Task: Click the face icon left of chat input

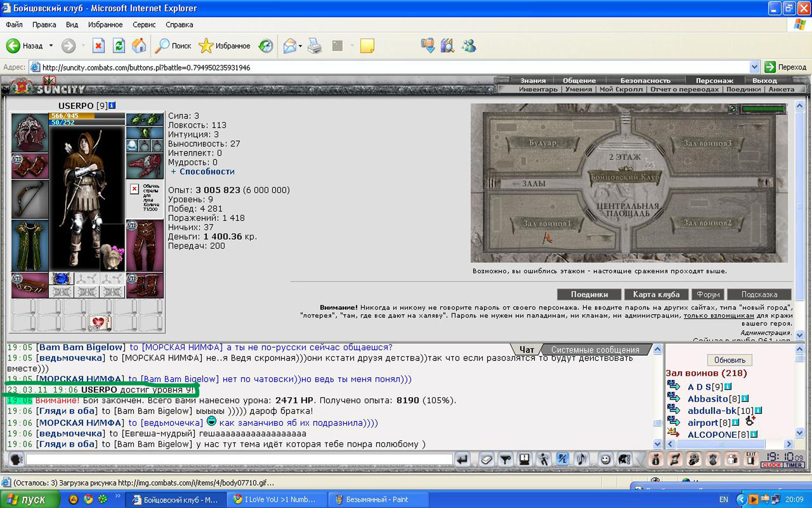Action: [x=16, y=459]
